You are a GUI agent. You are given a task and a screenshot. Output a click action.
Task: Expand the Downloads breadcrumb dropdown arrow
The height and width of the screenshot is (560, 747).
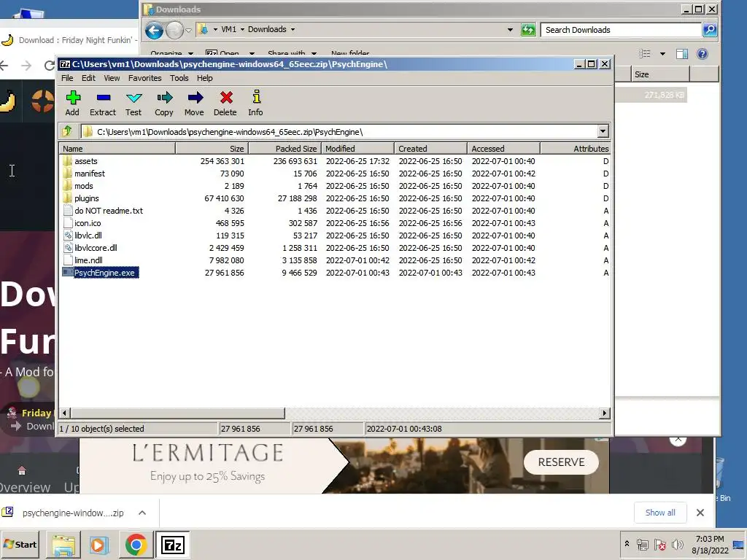pos(293,29)
